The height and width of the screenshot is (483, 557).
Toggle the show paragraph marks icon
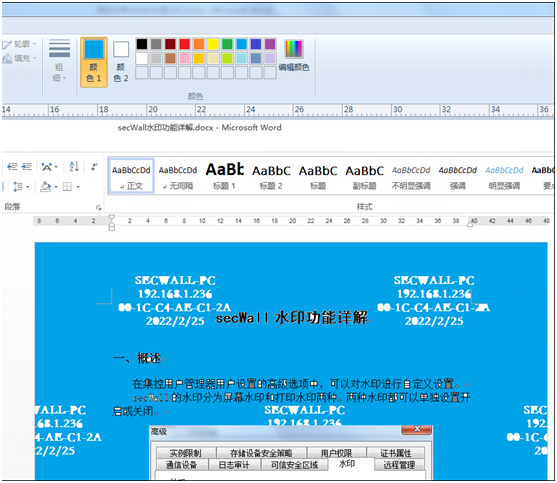(x=94, y=166)
